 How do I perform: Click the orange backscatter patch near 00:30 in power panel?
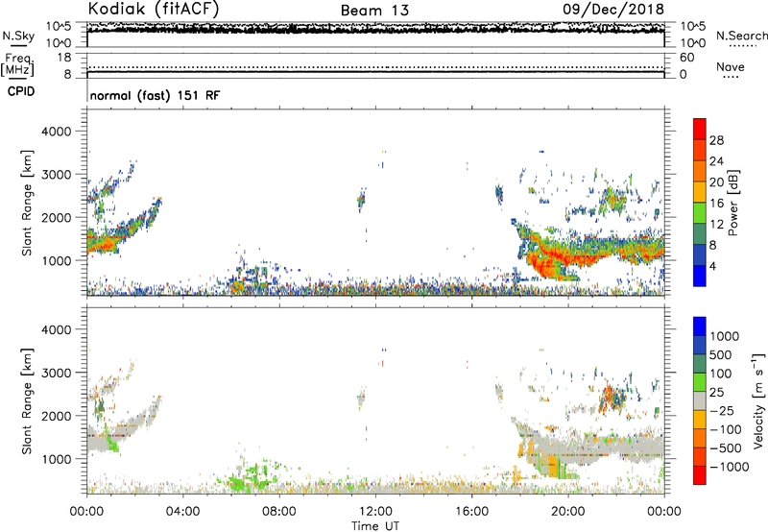[102, 243]
